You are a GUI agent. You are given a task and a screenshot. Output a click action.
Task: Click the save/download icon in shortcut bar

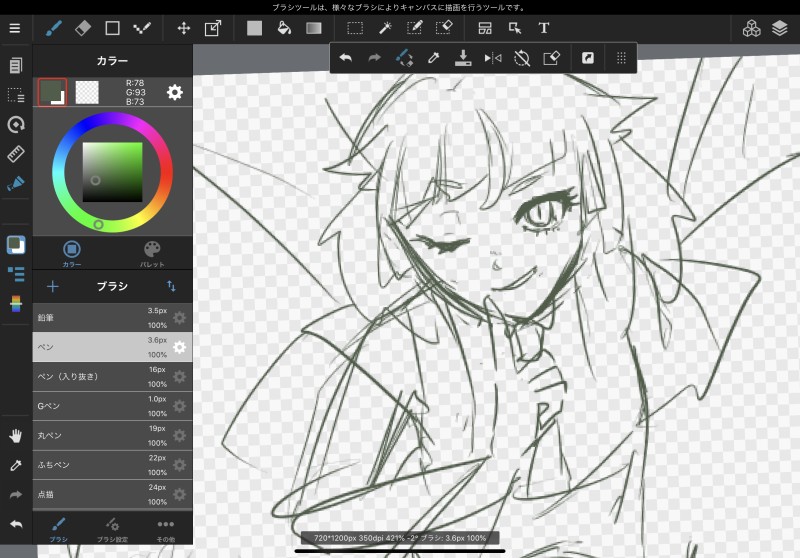[x=463, y=58]
